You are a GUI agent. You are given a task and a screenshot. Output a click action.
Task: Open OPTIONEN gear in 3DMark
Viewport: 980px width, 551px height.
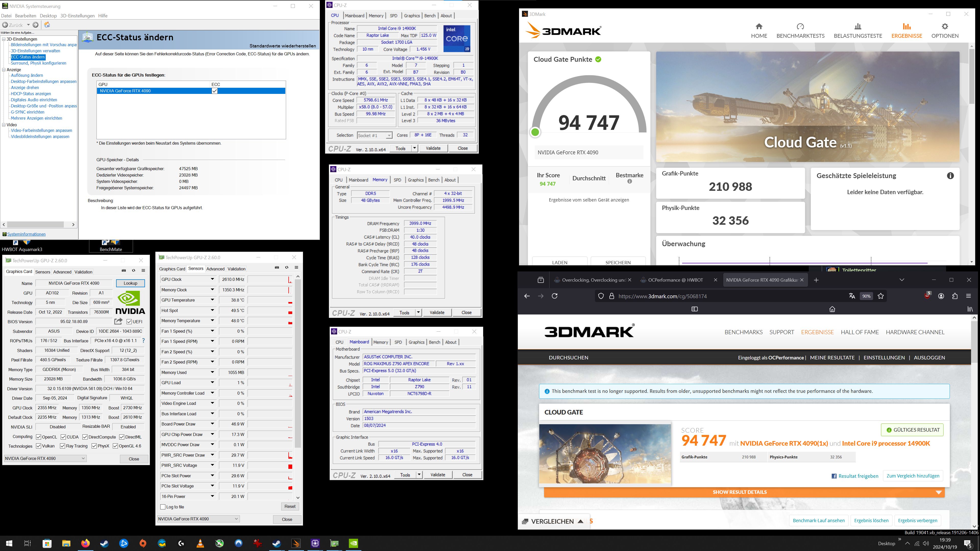coord(945,30)
